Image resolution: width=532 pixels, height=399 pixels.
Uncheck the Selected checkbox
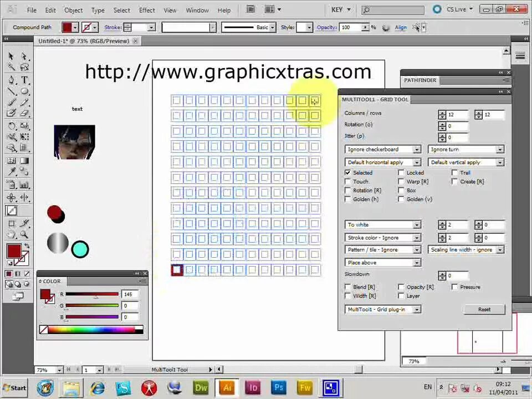point(347,172)
